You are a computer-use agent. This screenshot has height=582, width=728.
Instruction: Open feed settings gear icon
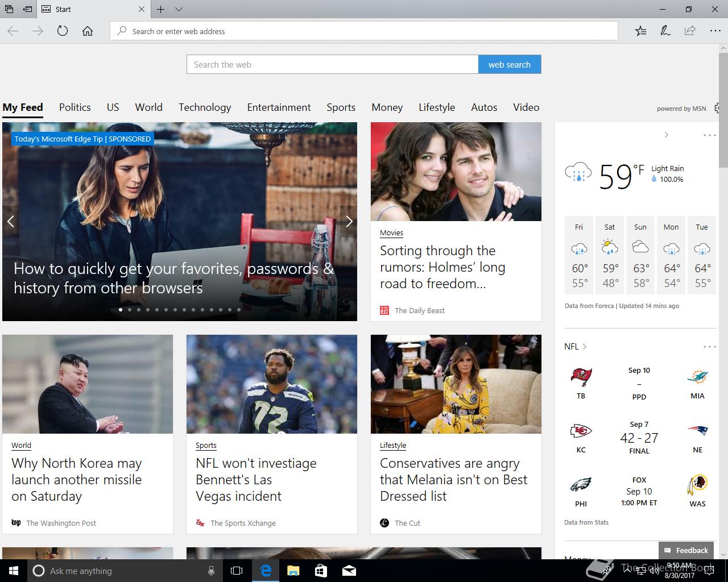pos(717,108)
